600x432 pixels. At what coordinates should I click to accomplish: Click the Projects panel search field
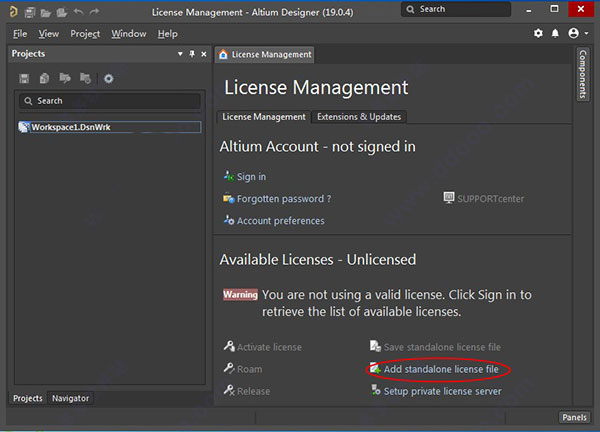click(110, 101)
